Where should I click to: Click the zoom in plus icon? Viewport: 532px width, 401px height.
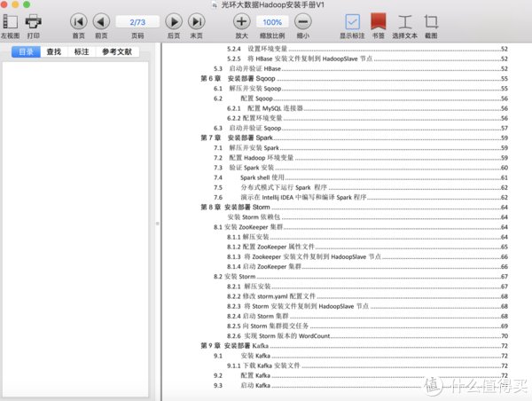pyautogui.click(x=241, y=21)
